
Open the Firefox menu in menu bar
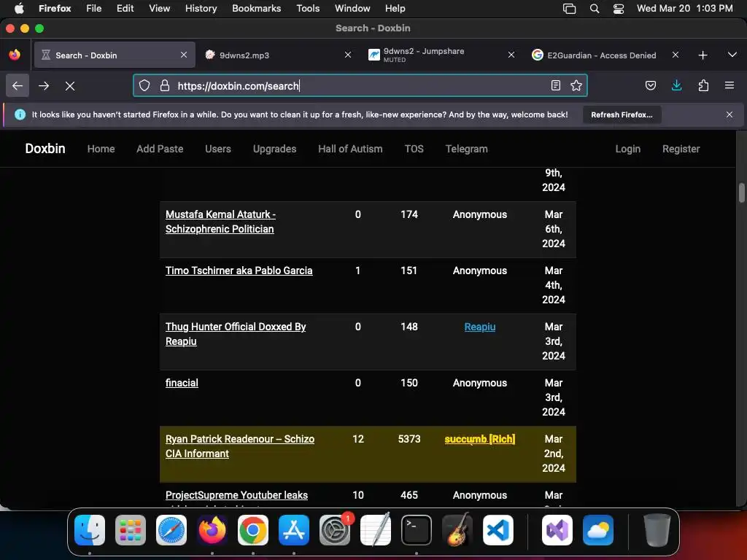(55, 9)
